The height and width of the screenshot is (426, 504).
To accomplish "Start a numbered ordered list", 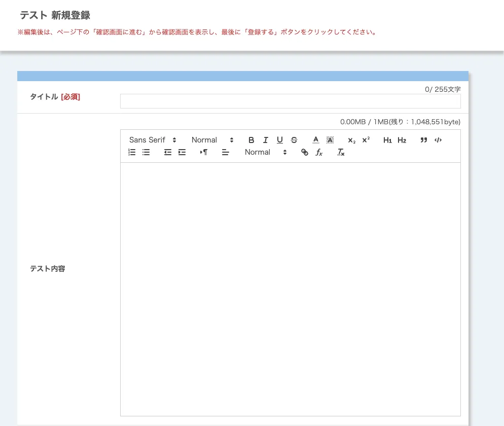I will click(132, 152).
